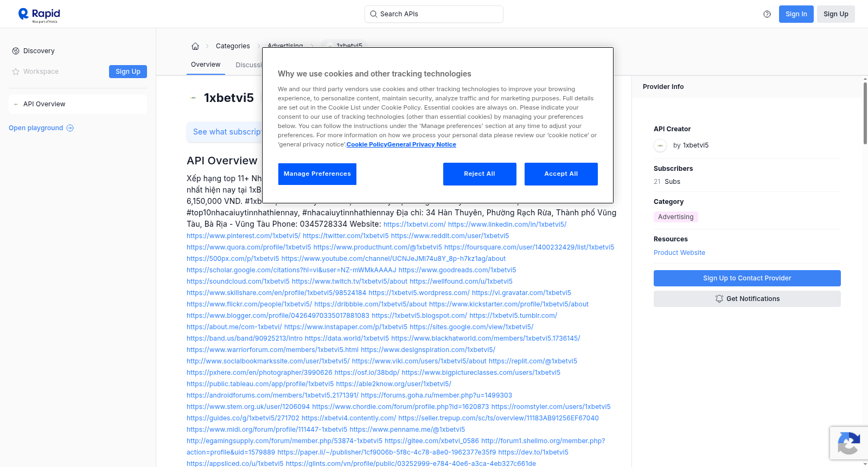Reject all cookies
This screenshot has width=868, height=467.
pyautogui.click(x=480, y=174)
